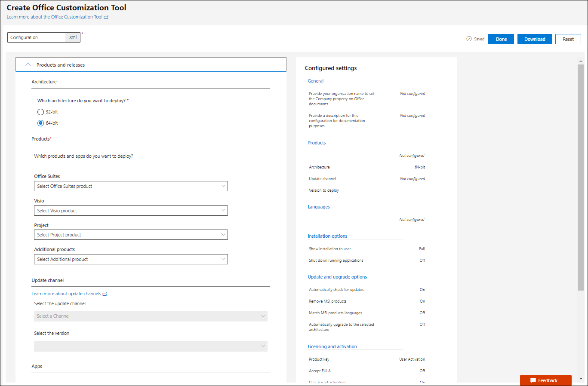Open the Select Visio product dropdown
Screen dimensions: 588x386
pyautogui.click(x=131, y=211)
